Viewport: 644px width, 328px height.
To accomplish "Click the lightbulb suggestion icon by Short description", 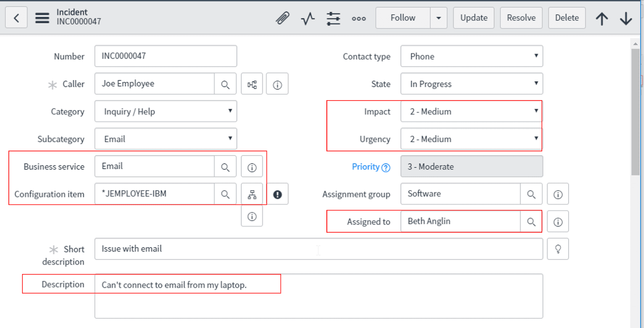I will (558, 249).
